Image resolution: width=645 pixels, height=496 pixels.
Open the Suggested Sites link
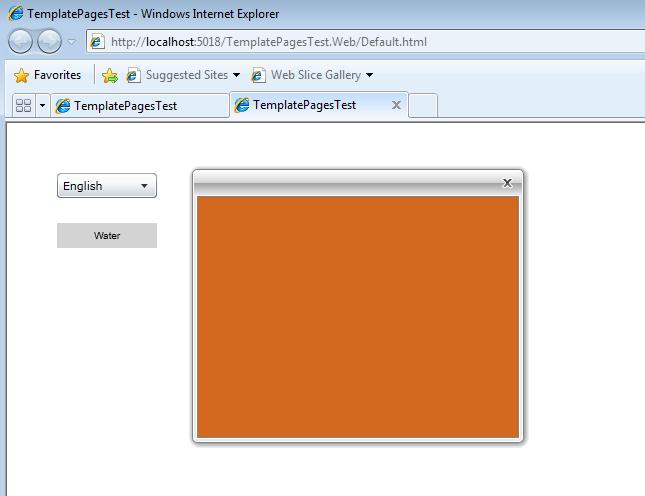coord(185,75)
